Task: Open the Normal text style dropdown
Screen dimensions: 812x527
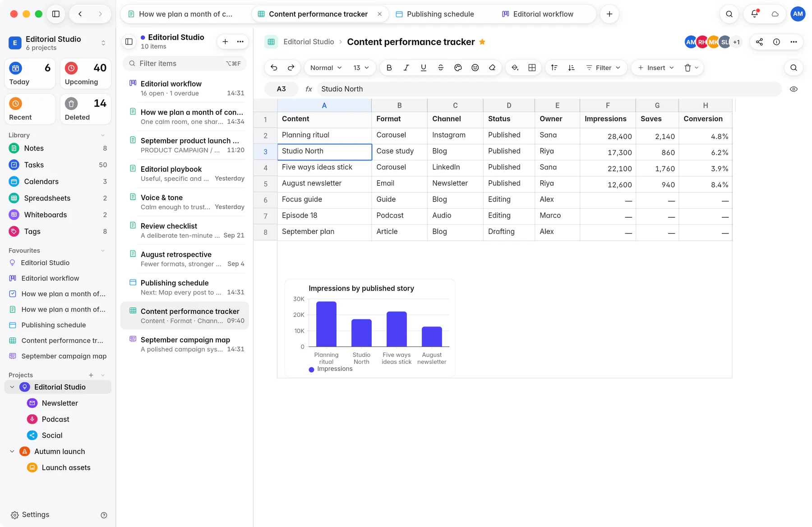Action: (326, 68)
